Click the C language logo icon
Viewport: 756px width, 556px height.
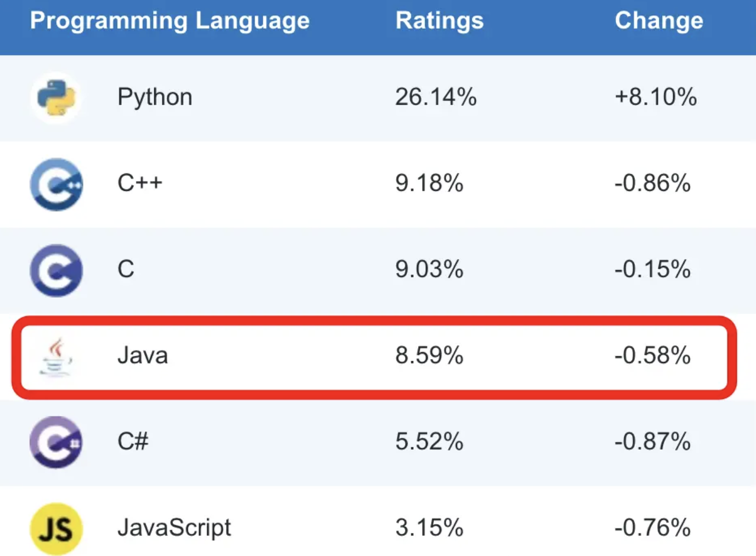(x=56, y=270)
